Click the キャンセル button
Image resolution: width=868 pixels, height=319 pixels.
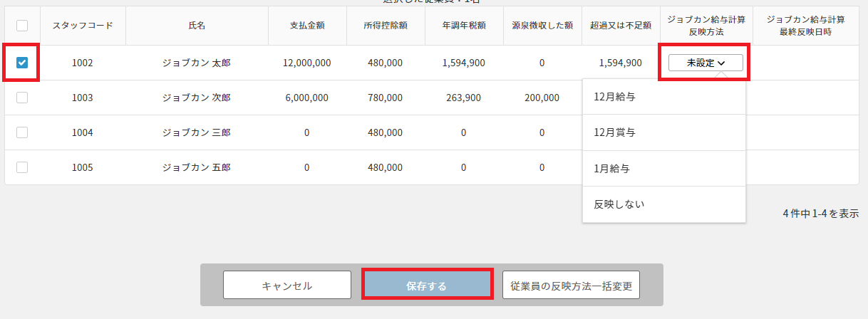point(287,285)
